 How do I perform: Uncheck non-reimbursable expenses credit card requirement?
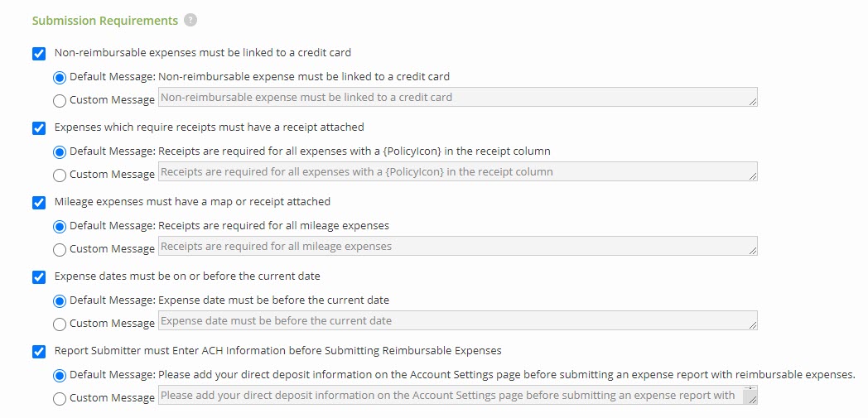coord(39,54)
